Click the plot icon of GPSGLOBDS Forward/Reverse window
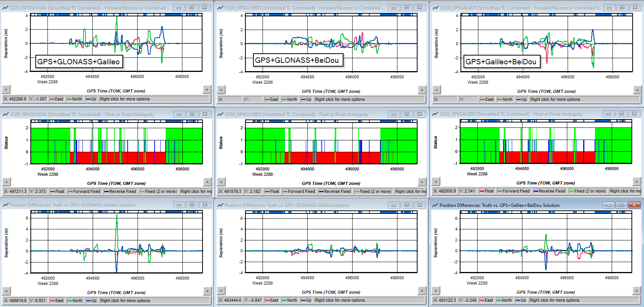Viewport: 644px width, 307px height. click(x=220, y=8)
